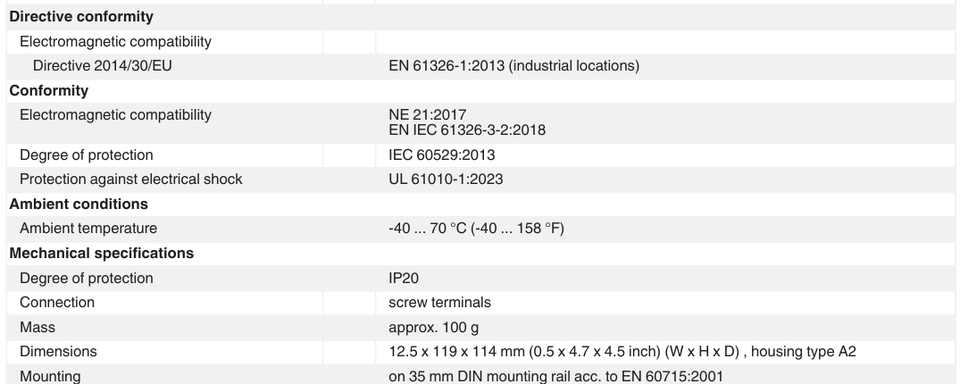Viewport: 960px width, 384px height.
Task: Select the NE 21:2017 standard text
Action: click(427, 115)
